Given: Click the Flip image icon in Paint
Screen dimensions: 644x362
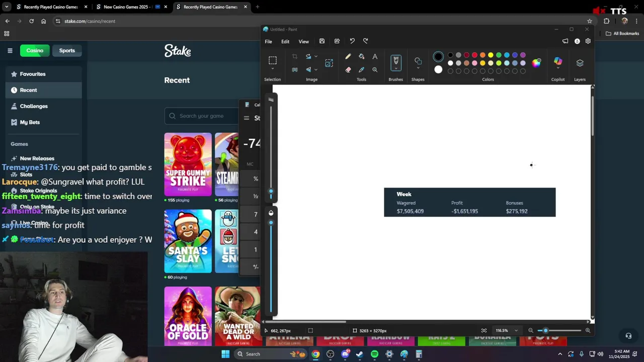Looking at the screenshot, I should [308, 69].
